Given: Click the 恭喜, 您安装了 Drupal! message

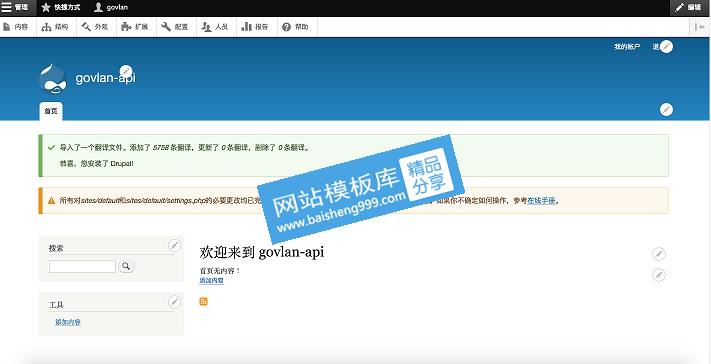Looking at the screenshot, I should pos(96,163).
